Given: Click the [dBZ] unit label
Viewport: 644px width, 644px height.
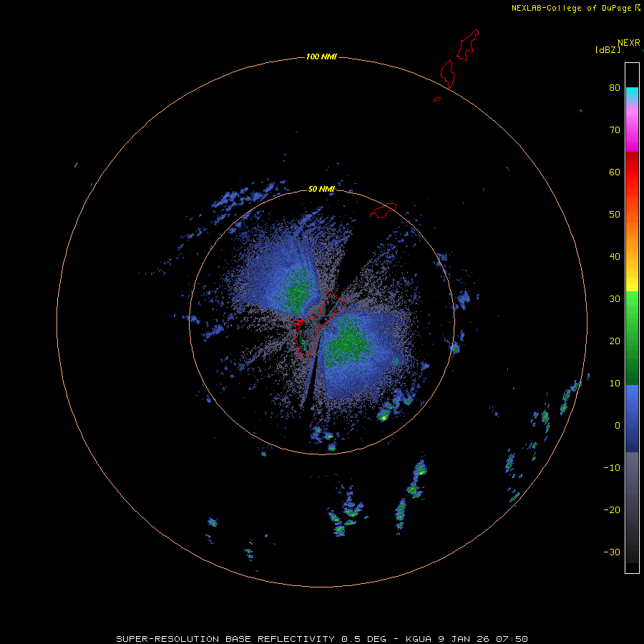Looking at the screenshot, I should click(x=608, y=50).
